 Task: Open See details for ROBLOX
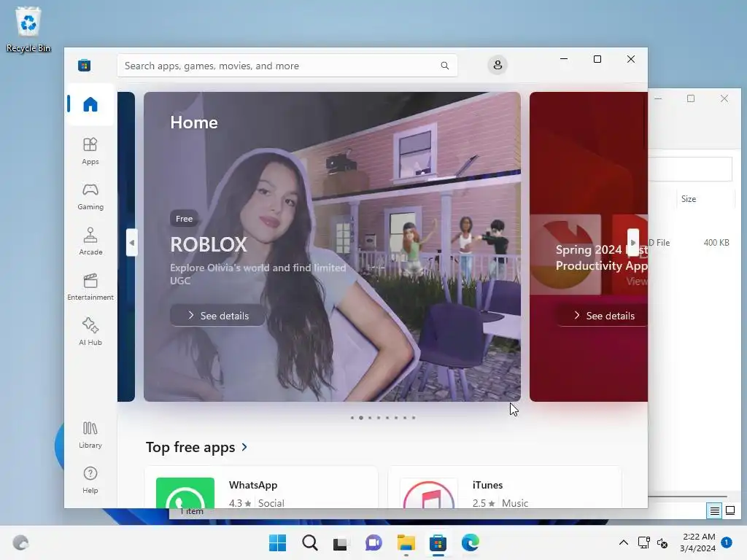[x=217, y=315]
